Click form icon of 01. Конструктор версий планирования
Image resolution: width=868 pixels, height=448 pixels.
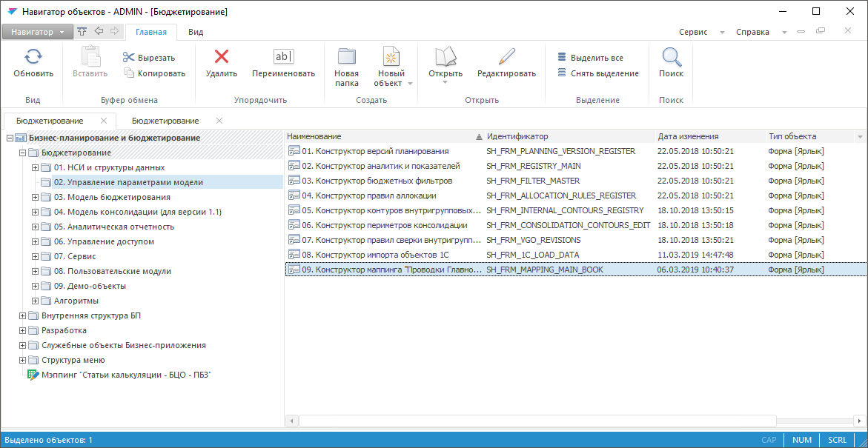[x=294, y=151]
